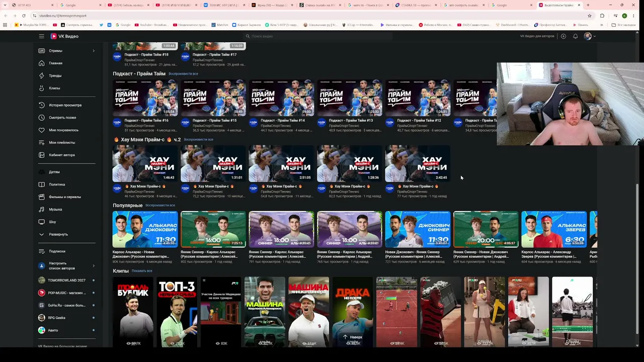
Task: Open the ICCup bookmark
Action: point(360,25)
